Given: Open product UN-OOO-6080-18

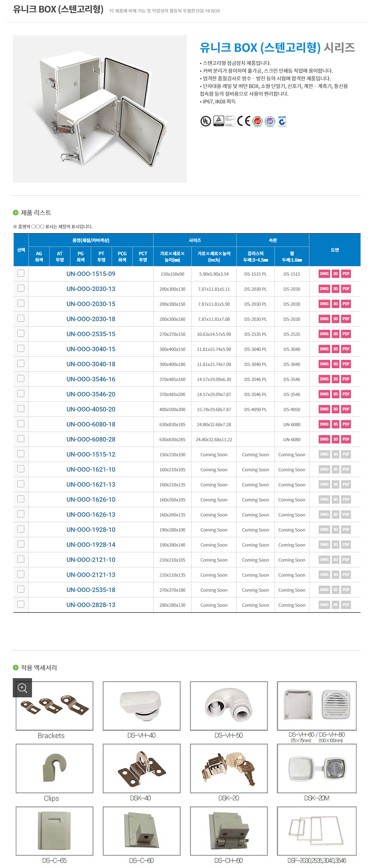Looking at the screenshot, I should coord(91,424).
